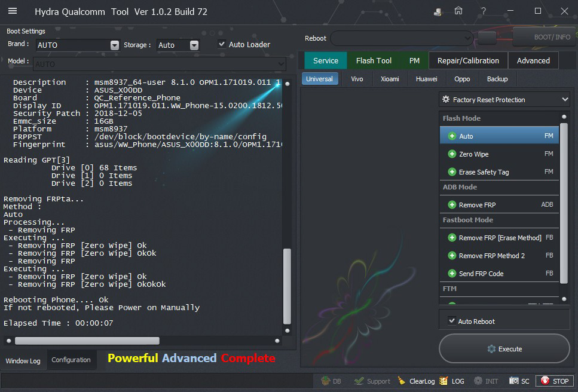Expand Factory Reset Protection dropdown chevron
Image resolution: width=578 pixels, height=392 pixels.
[x=565, y=99]
